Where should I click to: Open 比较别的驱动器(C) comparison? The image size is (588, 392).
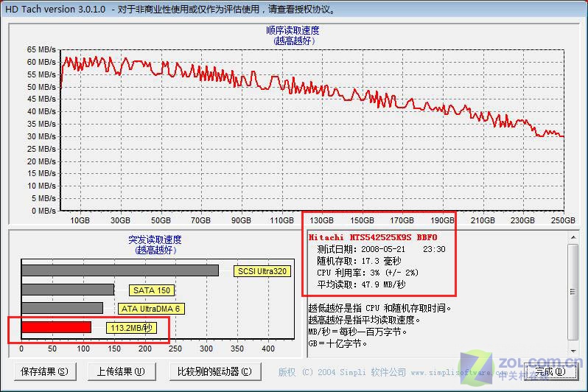point(215,372)
